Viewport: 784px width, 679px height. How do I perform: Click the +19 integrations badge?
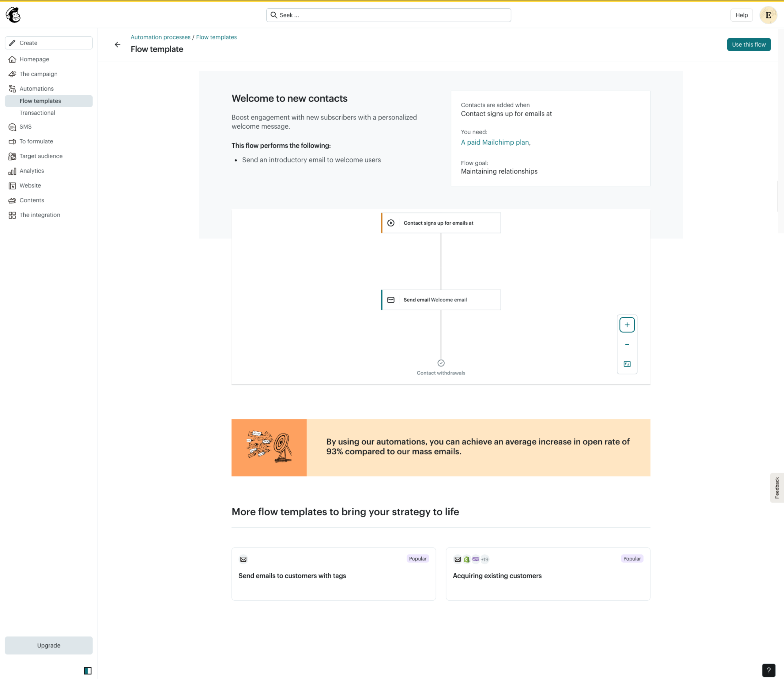click(485, 559)
